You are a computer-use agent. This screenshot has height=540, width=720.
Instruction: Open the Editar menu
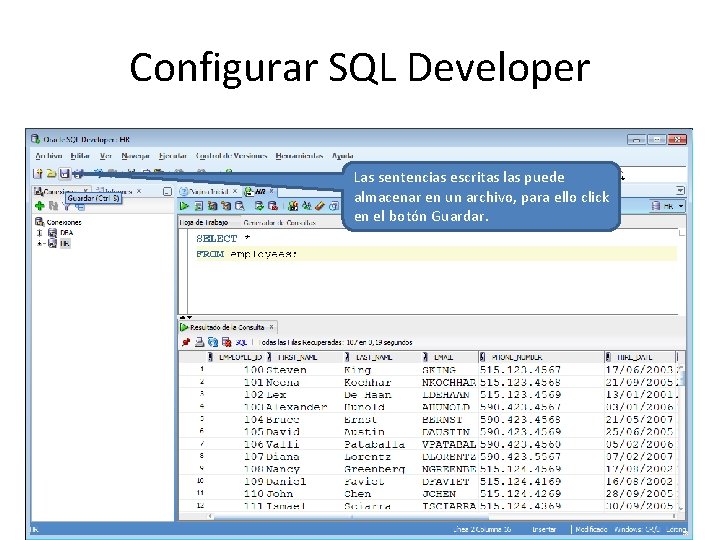tap(80, 156)
